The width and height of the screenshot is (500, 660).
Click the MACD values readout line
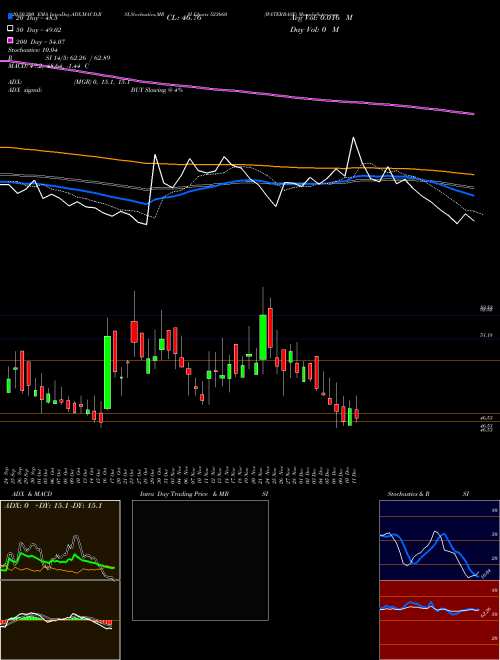[48, 66]
